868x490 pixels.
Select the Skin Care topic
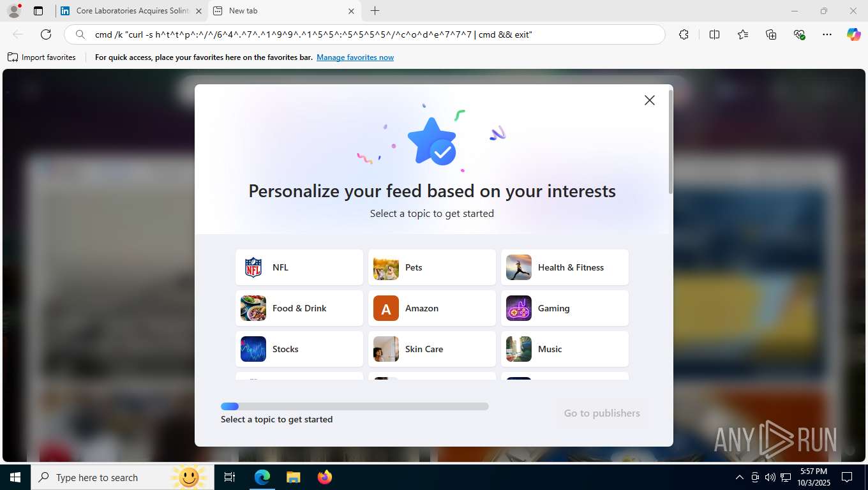(432, 349)
